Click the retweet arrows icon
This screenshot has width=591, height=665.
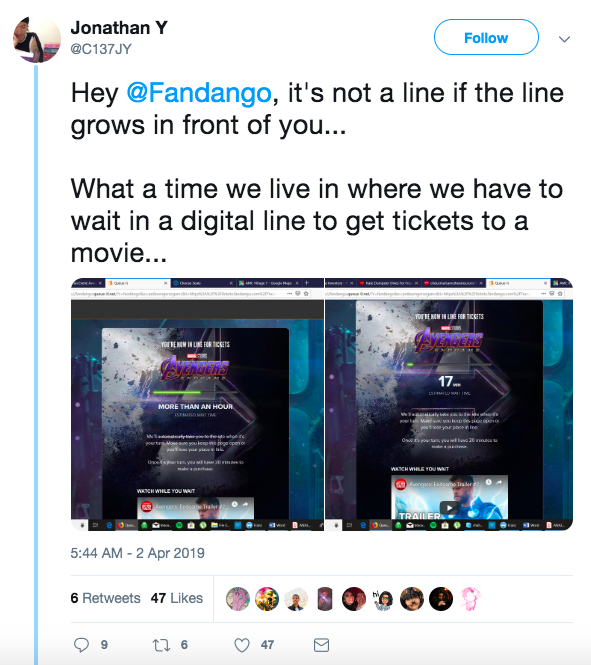point(161,645)
